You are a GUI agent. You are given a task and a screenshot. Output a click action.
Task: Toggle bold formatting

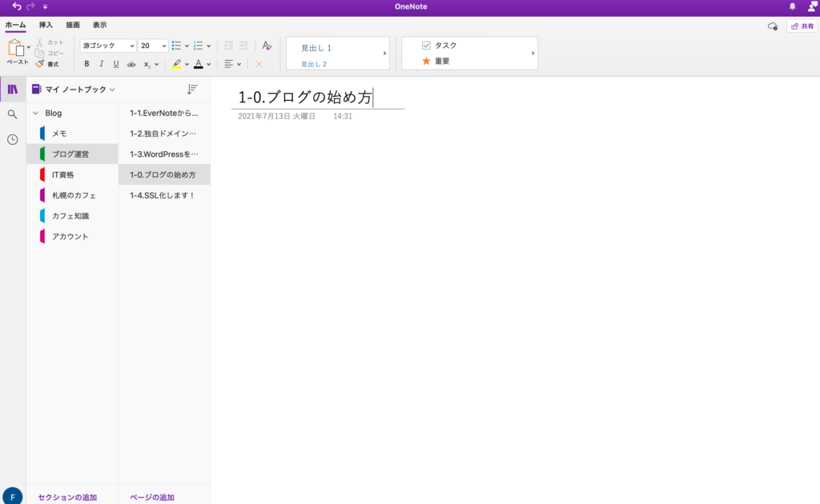86,64
